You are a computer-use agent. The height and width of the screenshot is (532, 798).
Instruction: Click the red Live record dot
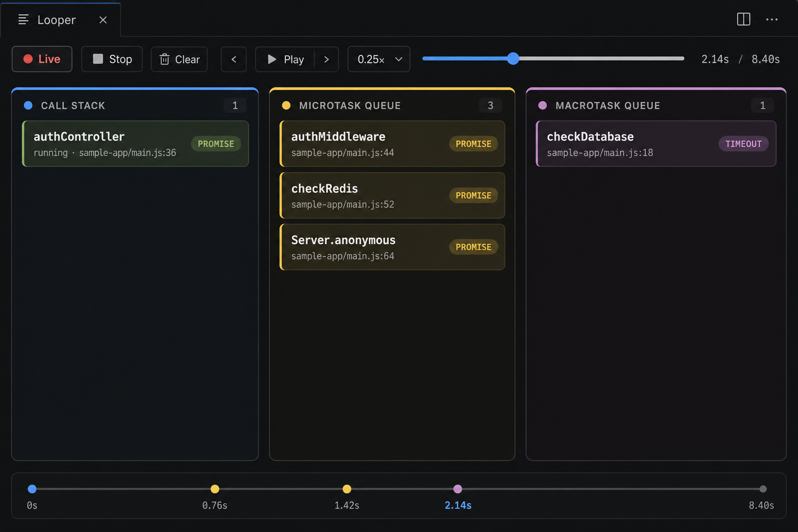click(x=28, y=59)
